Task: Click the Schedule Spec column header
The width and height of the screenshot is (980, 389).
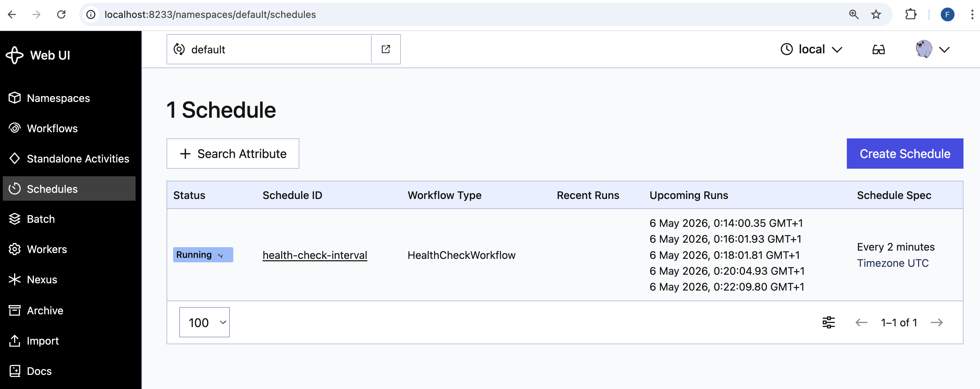Action: [x=894, y=195]
